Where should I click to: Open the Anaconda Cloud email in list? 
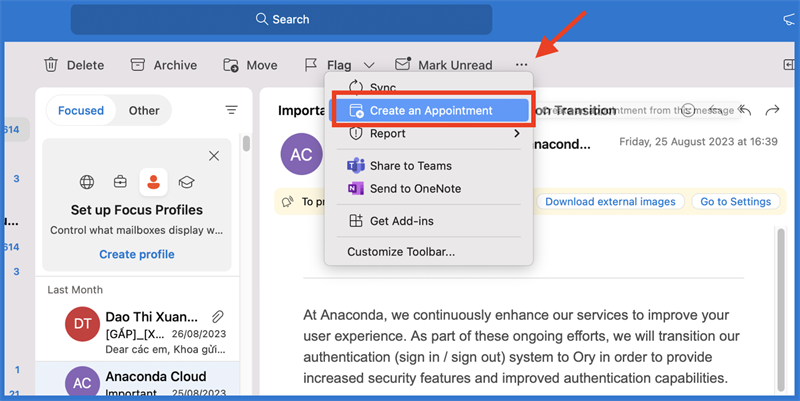(137, 380)
